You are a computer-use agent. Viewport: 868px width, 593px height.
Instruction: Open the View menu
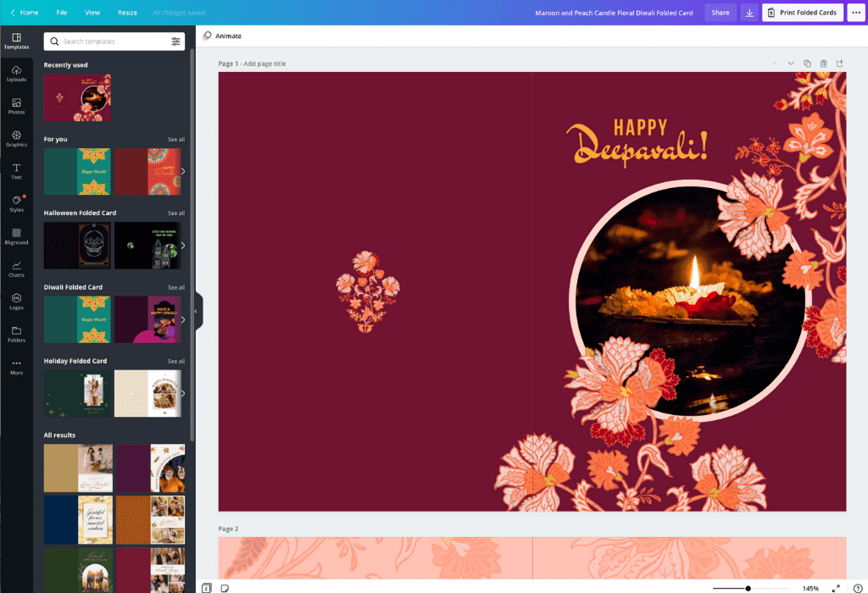(x=92, y=13)
